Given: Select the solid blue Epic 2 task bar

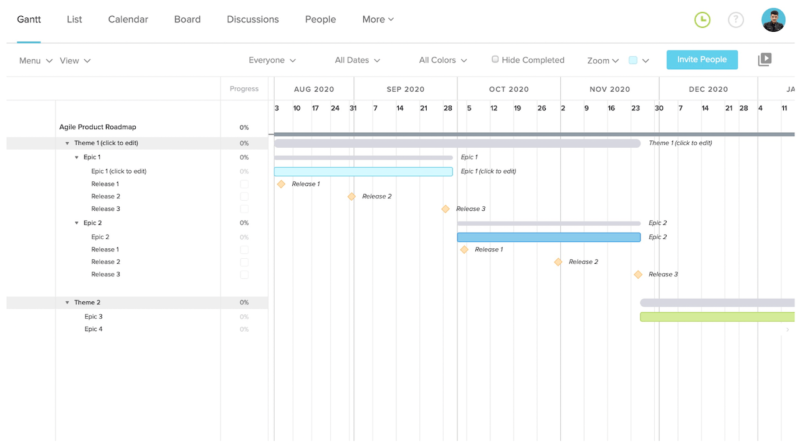Looking at the screenshot, I should (x=548, y=237).
